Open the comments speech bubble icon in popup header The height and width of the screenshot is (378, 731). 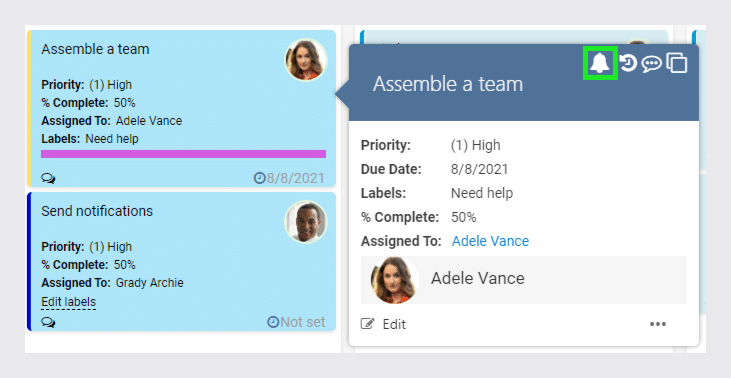651,63
